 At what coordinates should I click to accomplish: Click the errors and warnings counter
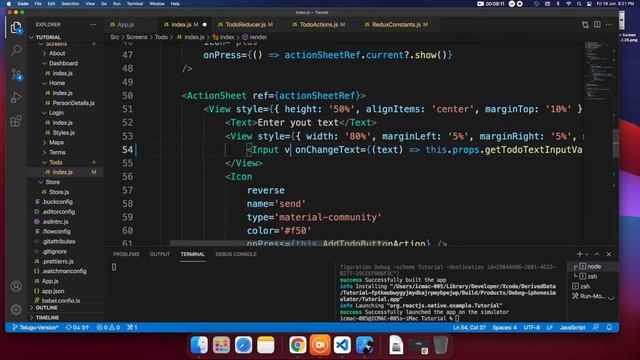click(x=108, y=327)
